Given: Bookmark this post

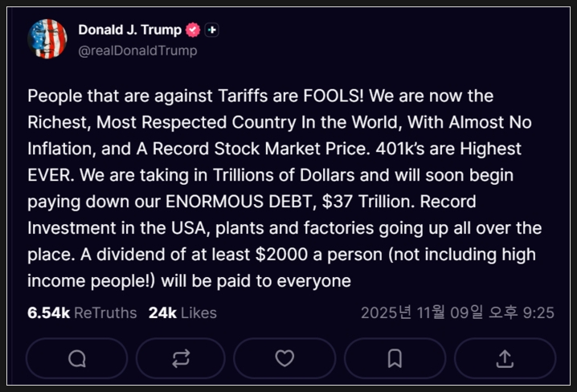Looking at the screenshot, I should [395, 358].
